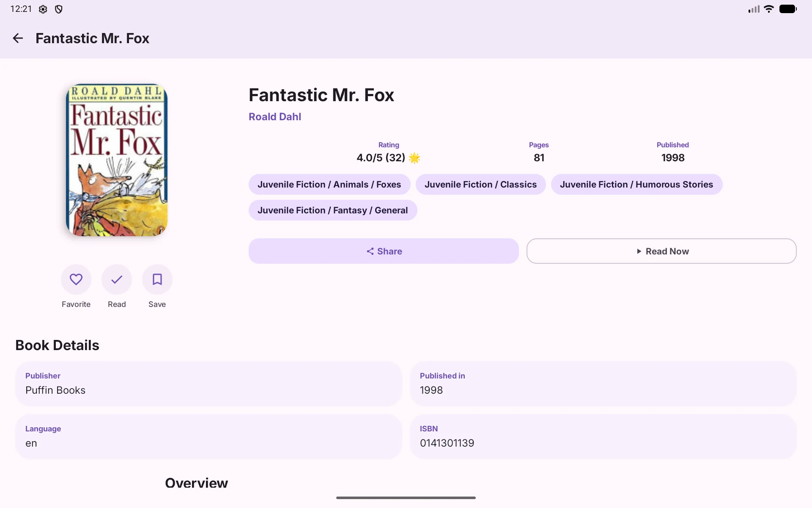Tap the Read Now button
The width and height of the screenshot is (812, 508).
coord(661,251)
